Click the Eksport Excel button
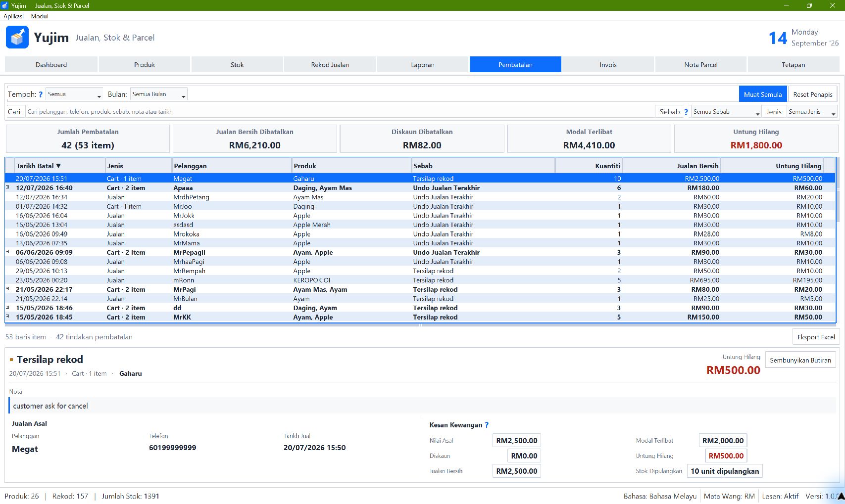Image resolution: width=845 pixels, height=504 pixels. click(816, 337)
